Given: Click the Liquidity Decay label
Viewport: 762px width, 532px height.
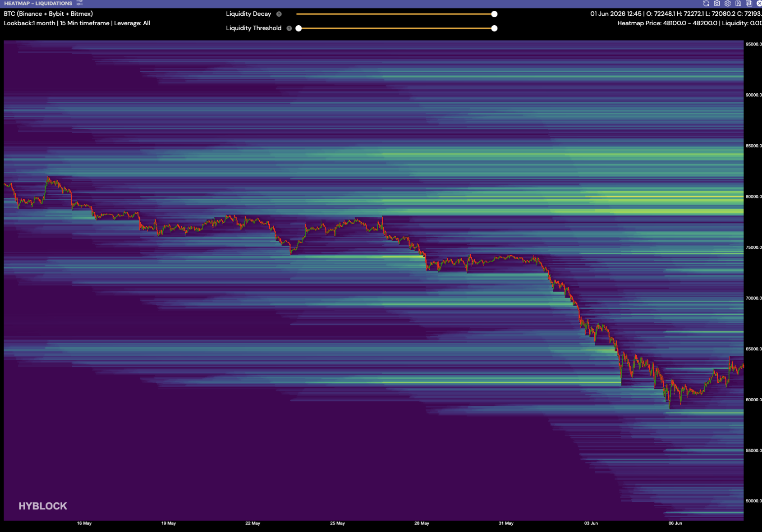Looking at the screenshot, I should click(x=248, y=14).
